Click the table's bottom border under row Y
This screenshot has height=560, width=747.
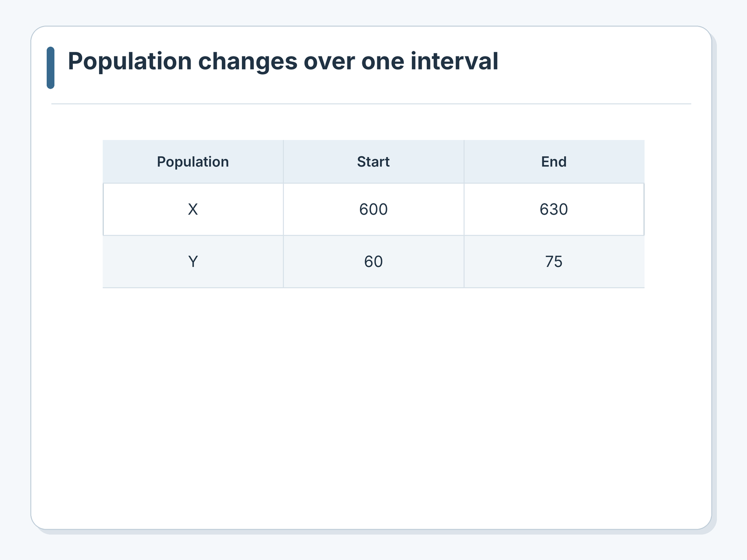coord(373,287)
